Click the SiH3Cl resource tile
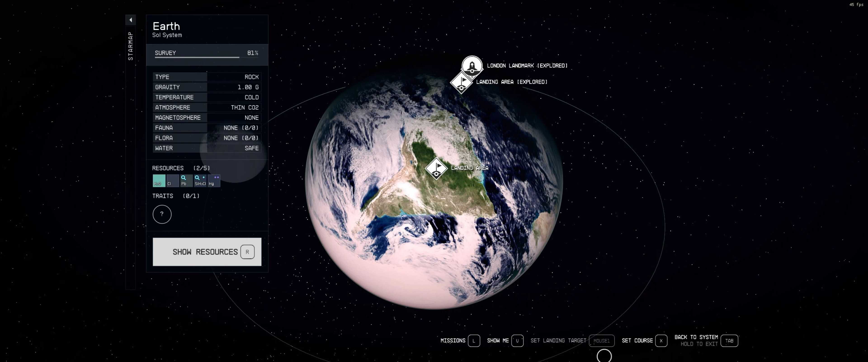Image resolution: width=868 pixels, height=362 pixels. pyautogui.click(x=200, y=181)
